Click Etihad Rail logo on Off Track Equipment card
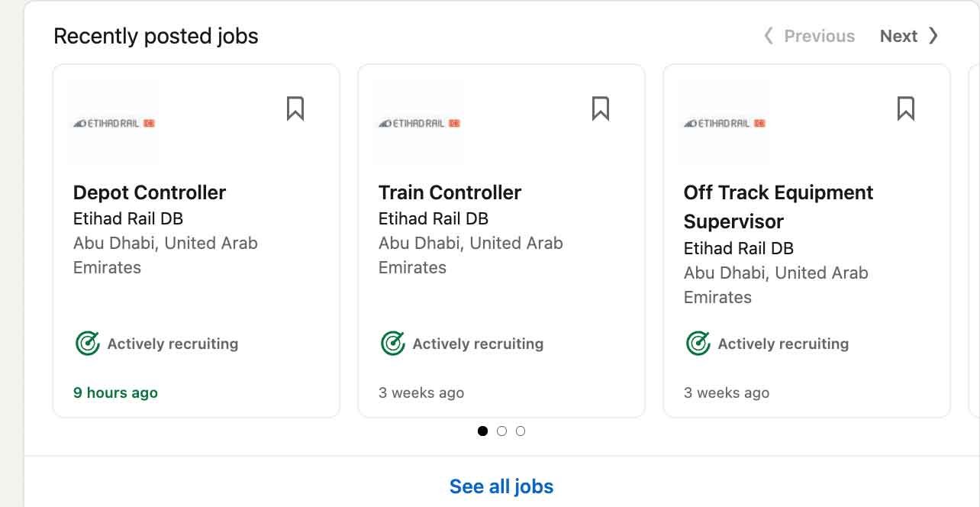Screen dimensions: 980x507 [724, 123]
